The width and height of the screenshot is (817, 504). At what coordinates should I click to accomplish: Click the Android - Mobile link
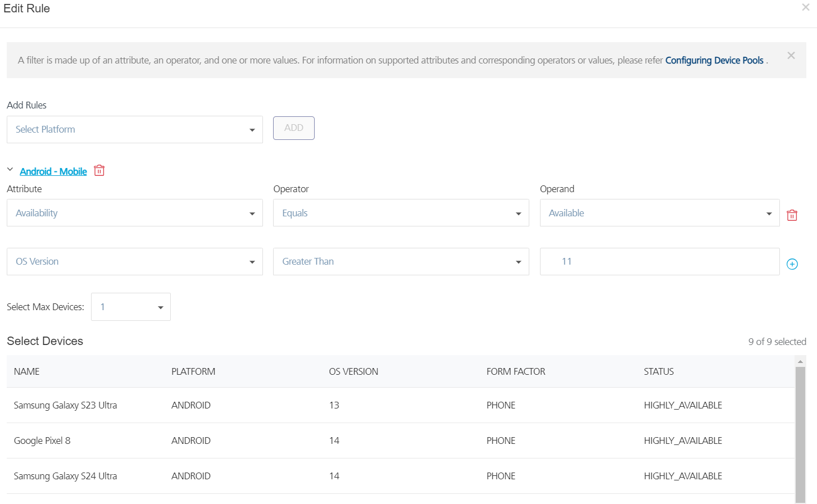(x=53, y=172)
